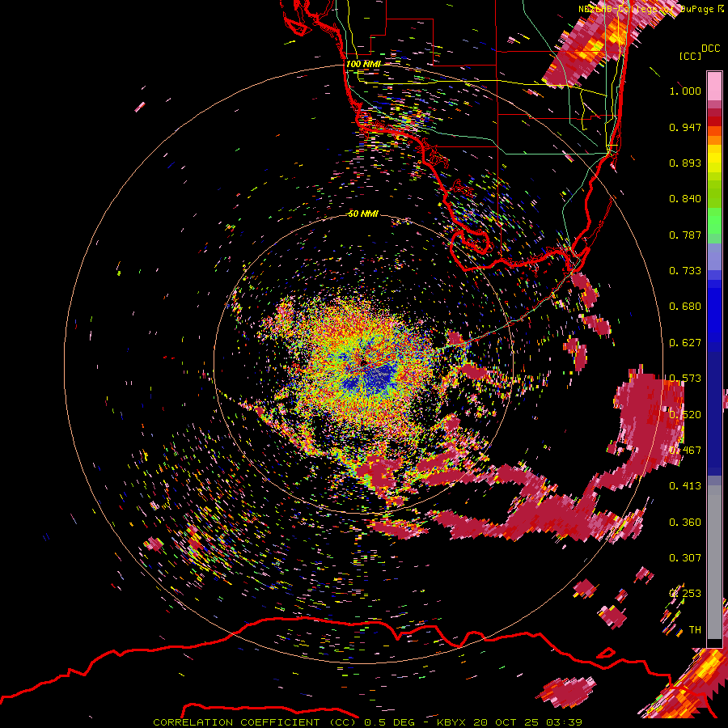728x728 pixels.
Task: Click the 0.947 scale value
Action: tap(685, 127)
